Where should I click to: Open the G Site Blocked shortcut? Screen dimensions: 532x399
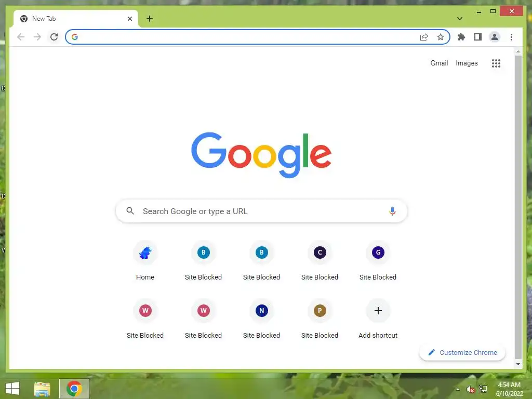coord(378,261)
